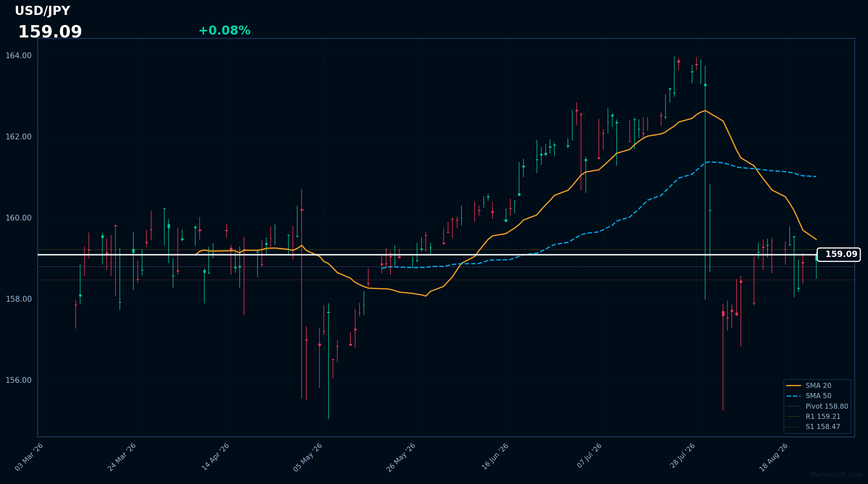Click the 07 Jul '26 date label
This screenshot has width=868, height=484.
[589, 456]
